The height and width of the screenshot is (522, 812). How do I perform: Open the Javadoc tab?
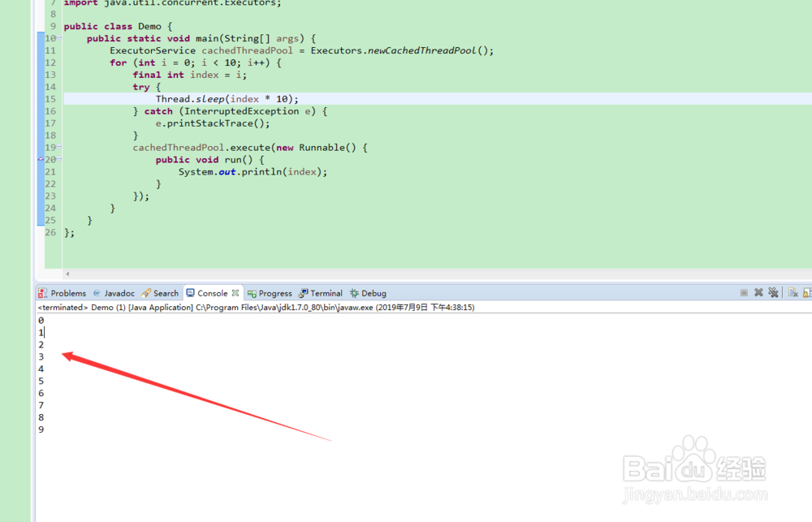point(114,293)
